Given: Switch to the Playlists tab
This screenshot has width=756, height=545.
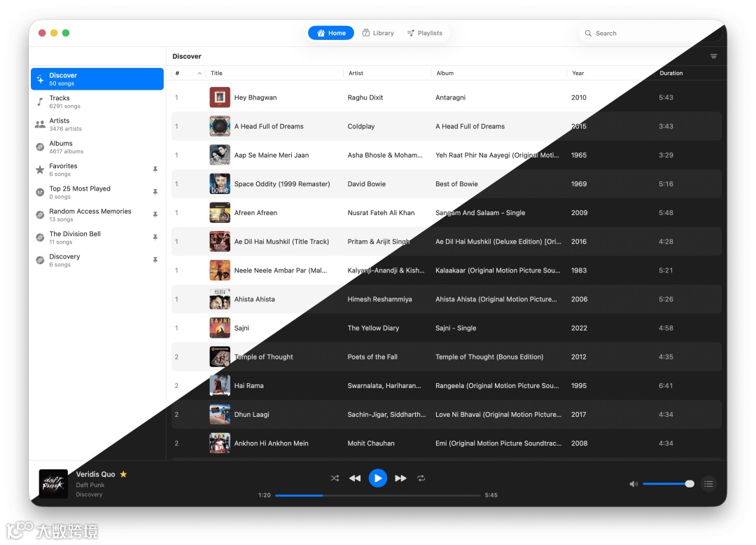Looking at the screenshot, I should 425,33.
